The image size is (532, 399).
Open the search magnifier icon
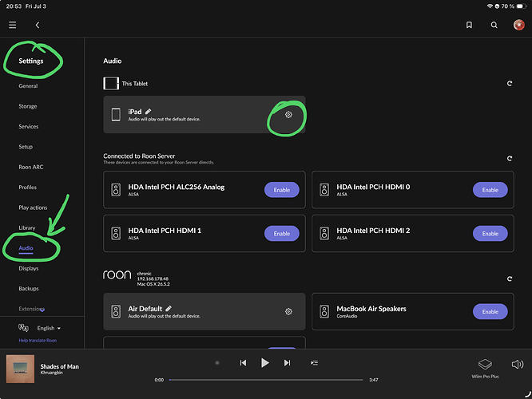click(494, 25)
